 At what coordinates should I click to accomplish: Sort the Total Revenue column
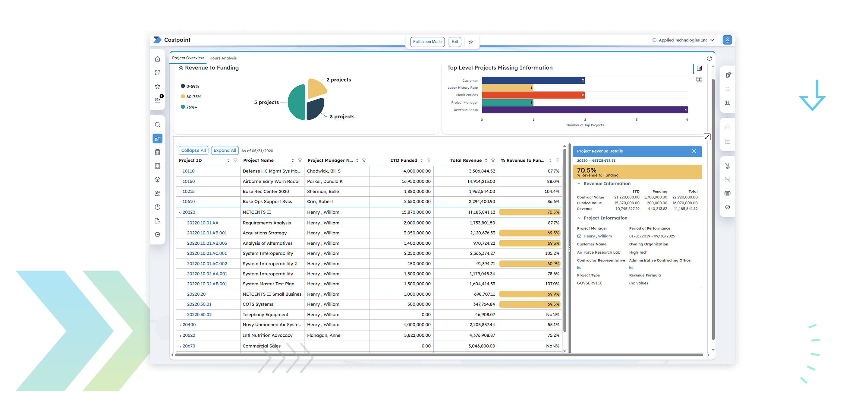click(x=486, y=160)
